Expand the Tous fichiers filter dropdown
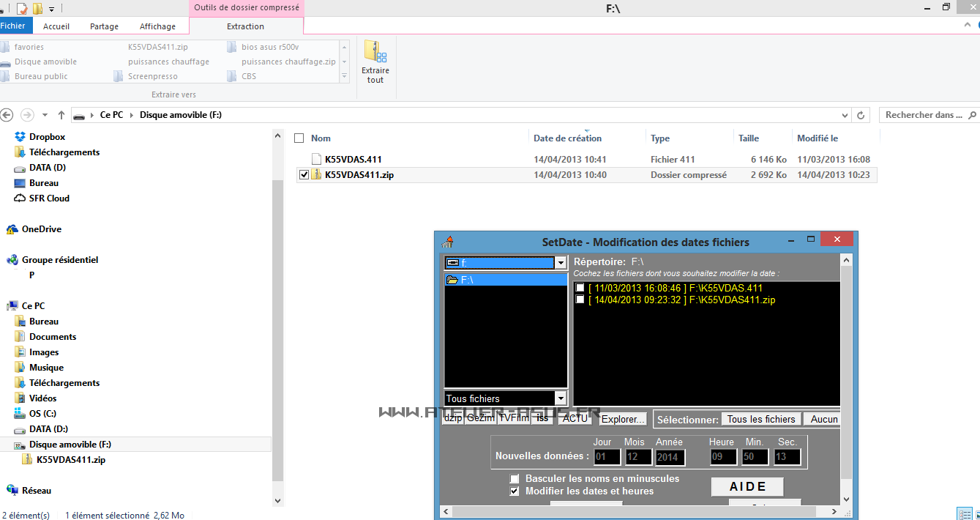The image size is (980, 520). click(561, 398)
